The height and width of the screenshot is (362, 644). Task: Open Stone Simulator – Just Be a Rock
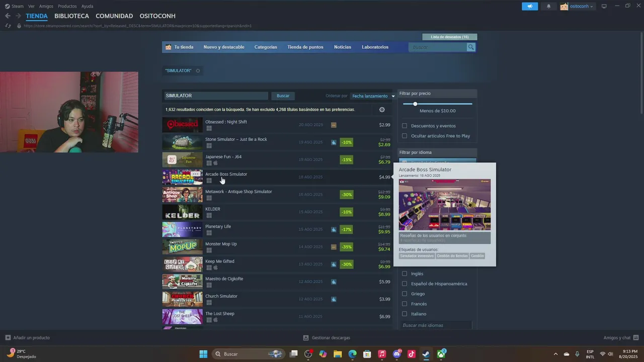coord(277,142)
